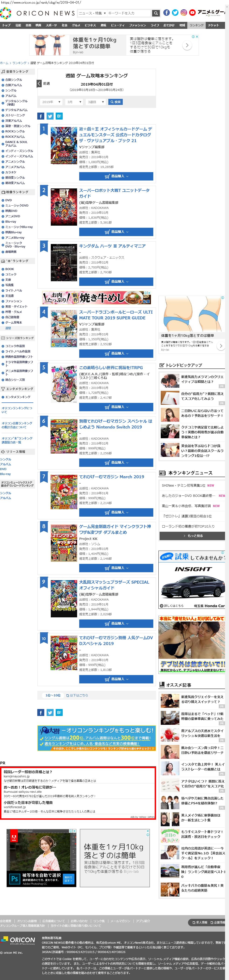Select the 音楽 menu item in the nav bar
229x980 pixels.
coord(28,25)
